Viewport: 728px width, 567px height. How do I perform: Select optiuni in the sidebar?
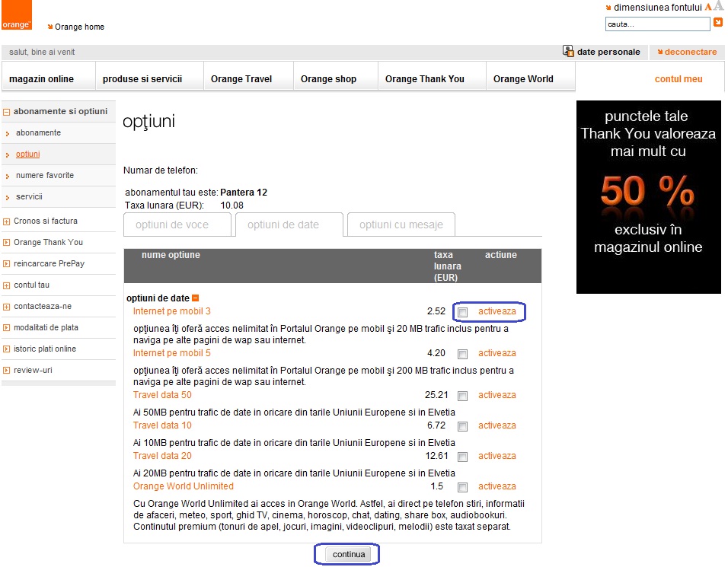(28, 154)
